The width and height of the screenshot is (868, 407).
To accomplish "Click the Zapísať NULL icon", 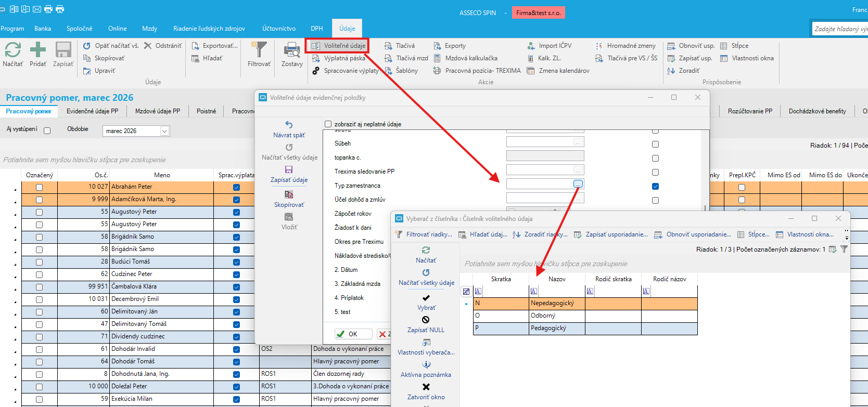I will [x=426, y=320].
